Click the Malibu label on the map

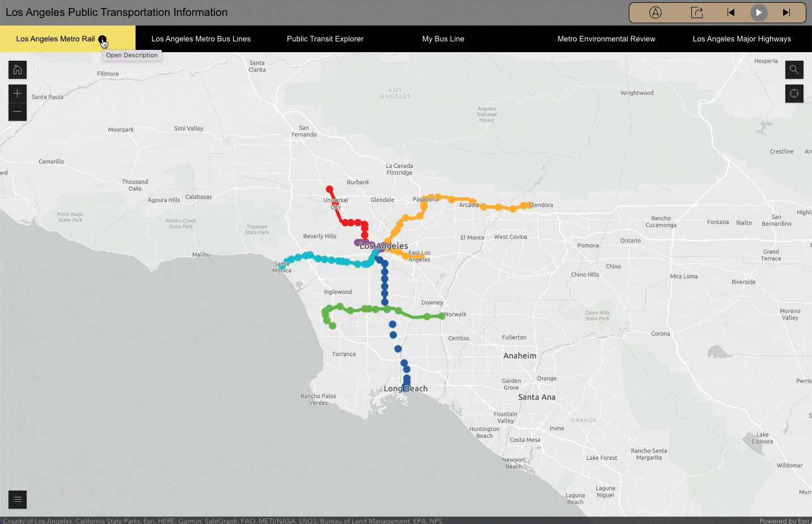[201, 255]
